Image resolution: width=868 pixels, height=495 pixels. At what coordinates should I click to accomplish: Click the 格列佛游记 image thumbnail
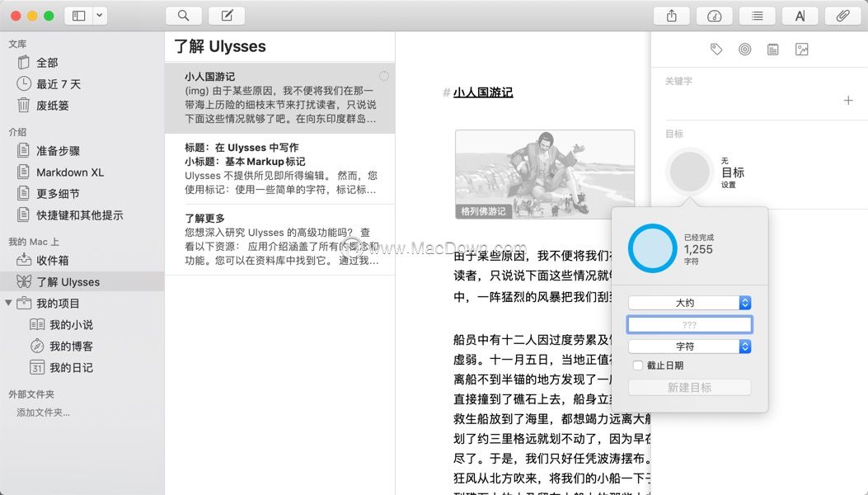[545, 174]
